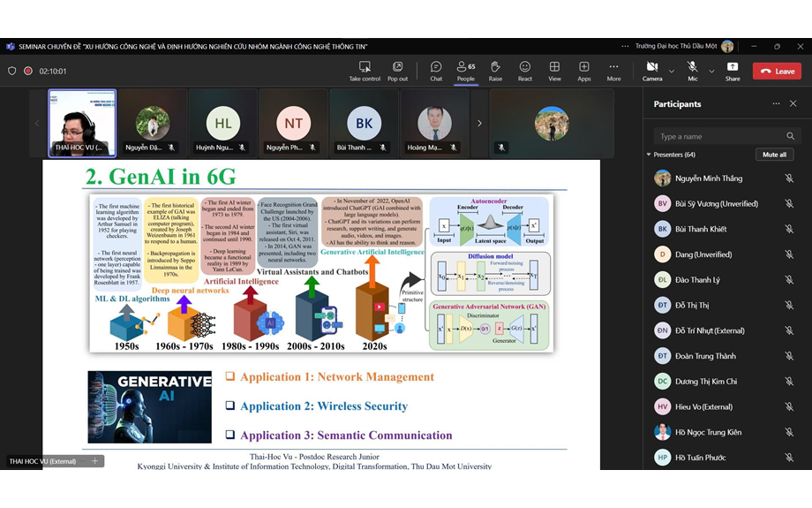Click the BV avatar of Bùi Sỹ Vương
The height and width of the screenshot is (508, 812).
coord(662,204)
